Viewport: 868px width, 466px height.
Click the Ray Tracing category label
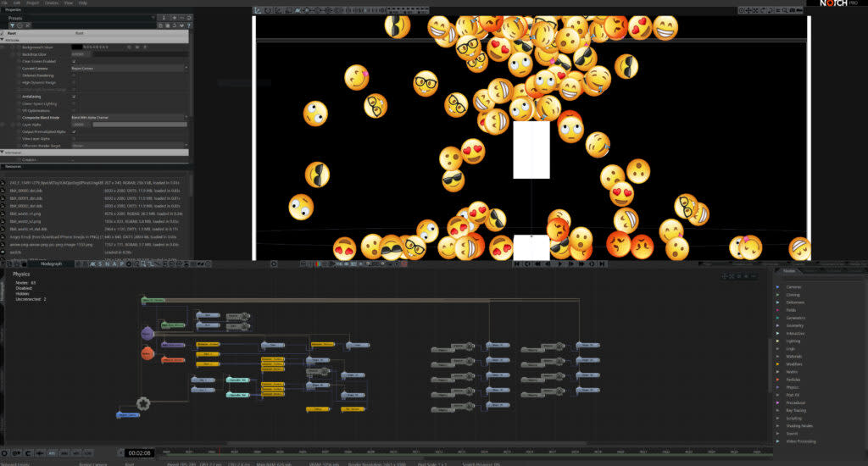[x=796, y=410]
